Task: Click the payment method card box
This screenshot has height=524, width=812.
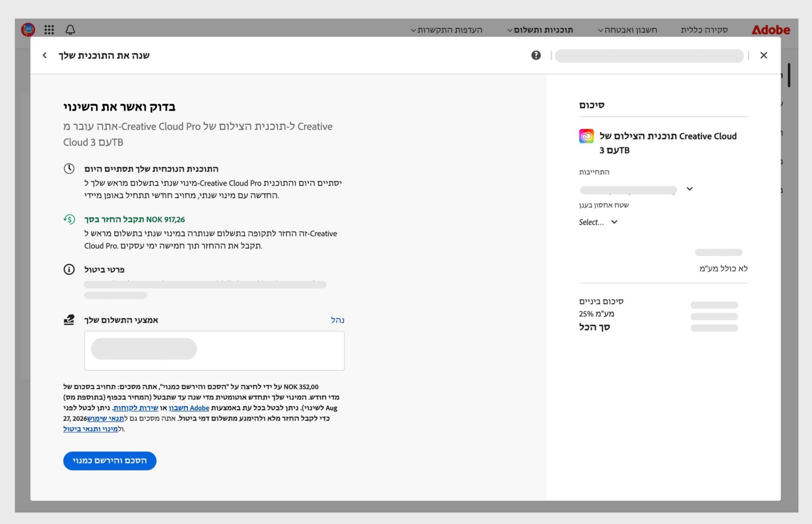Action: [214, 351]
